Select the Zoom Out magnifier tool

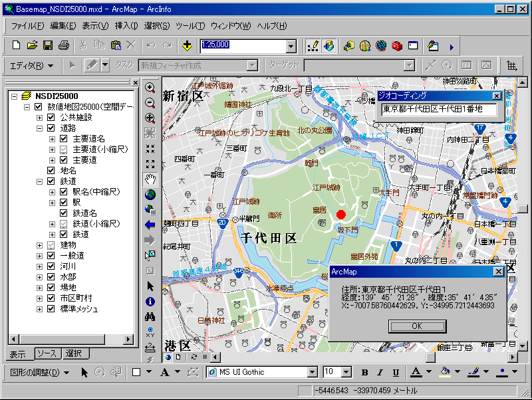tap(150, 103)
